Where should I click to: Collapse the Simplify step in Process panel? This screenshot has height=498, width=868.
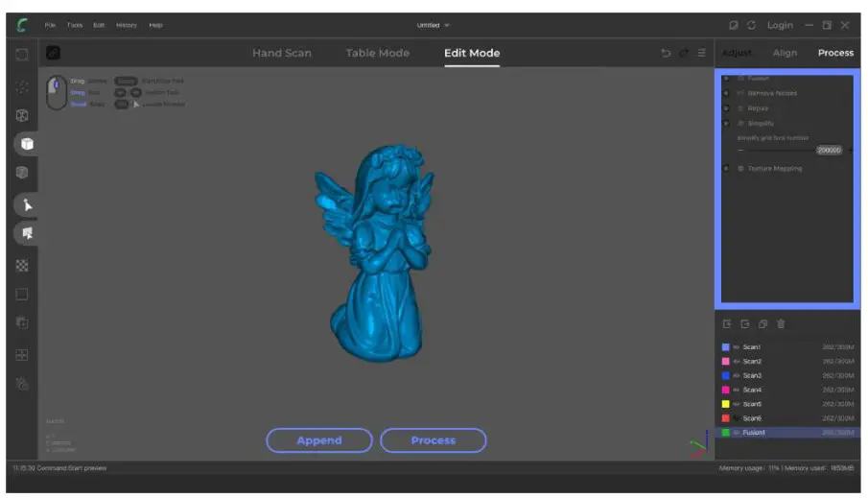(761, 124)
